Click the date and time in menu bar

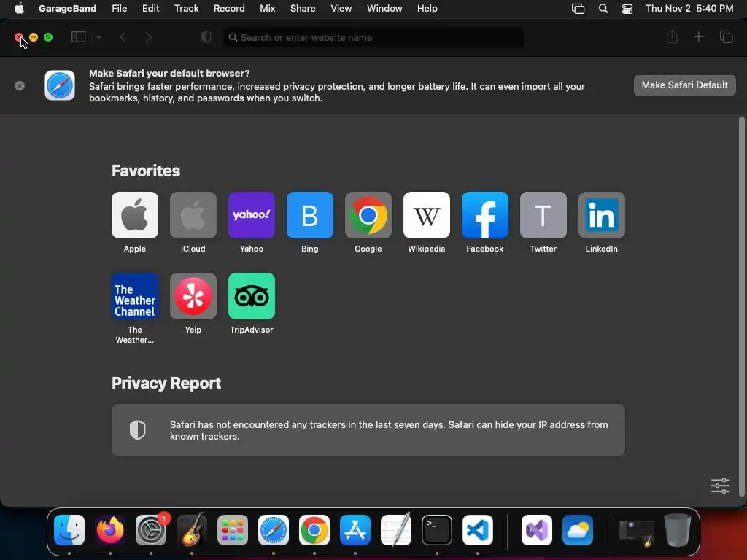click(x=689, y=9)
